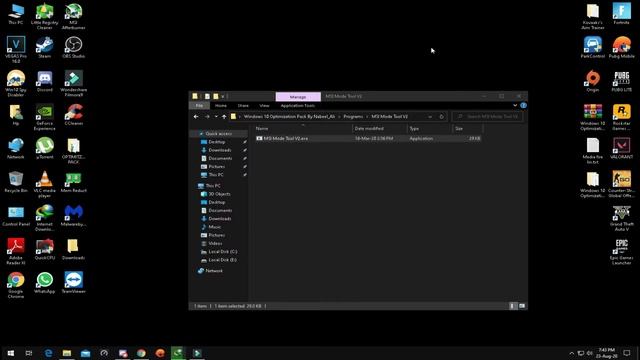640x360 pixels.
Task: Open the Application Tools ribbon tab
Action: [298, 106]
